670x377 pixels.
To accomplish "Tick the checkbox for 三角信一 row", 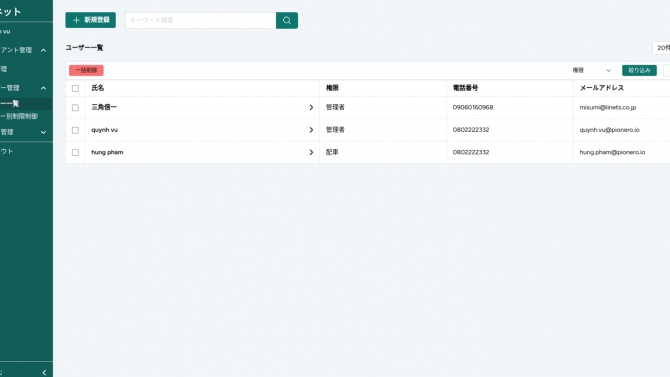I will 75,107.
